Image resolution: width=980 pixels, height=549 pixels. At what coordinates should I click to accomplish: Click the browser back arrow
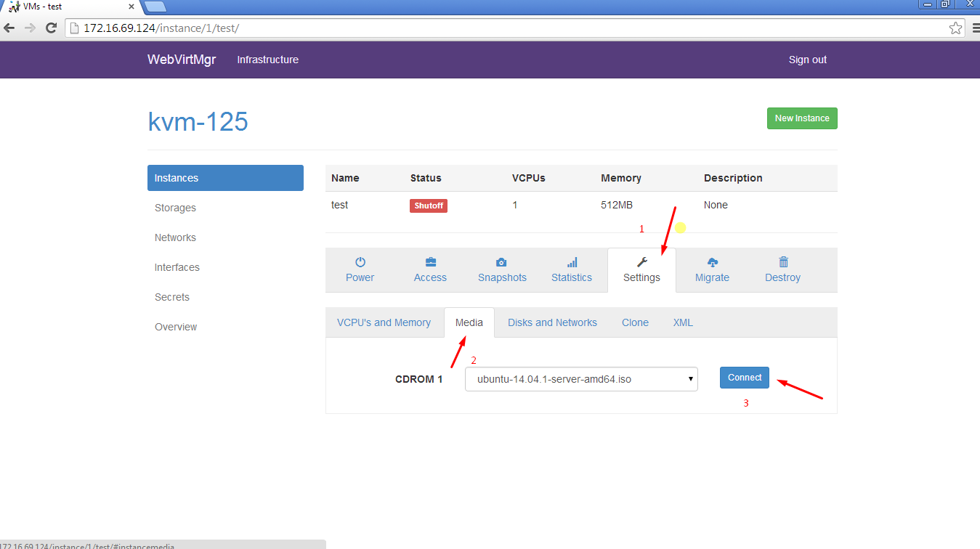[9, 28]
